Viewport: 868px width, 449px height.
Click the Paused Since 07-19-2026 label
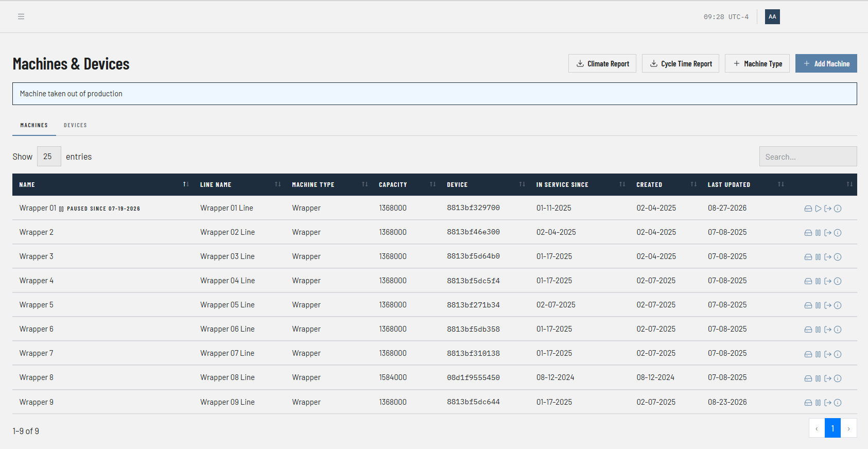[103, 209]
